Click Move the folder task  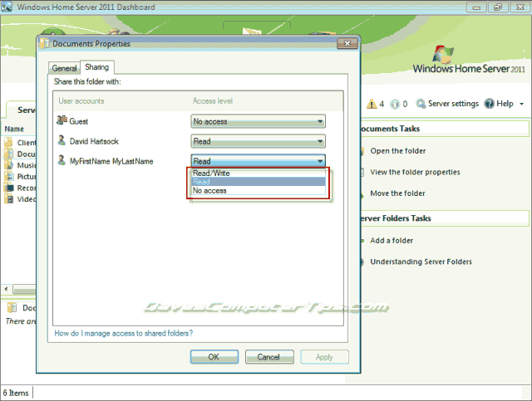397,193
